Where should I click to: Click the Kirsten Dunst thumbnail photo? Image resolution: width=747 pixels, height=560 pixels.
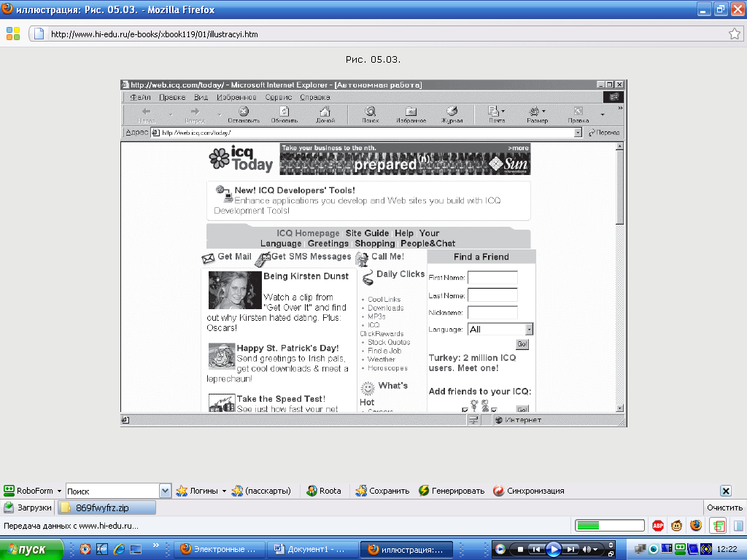[235, 290]
